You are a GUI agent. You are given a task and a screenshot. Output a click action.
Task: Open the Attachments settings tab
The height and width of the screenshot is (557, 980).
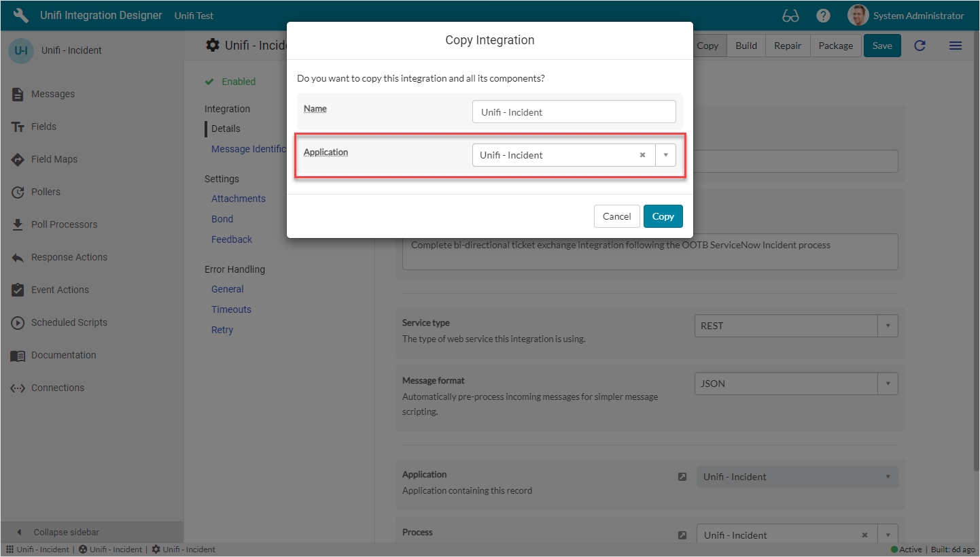pos(238,199)
